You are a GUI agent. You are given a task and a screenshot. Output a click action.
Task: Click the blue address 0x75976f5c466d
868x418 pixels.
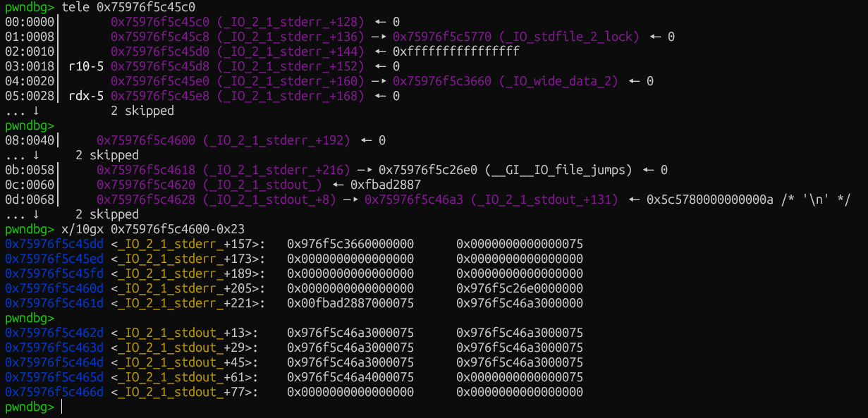[x=54, y=392]
